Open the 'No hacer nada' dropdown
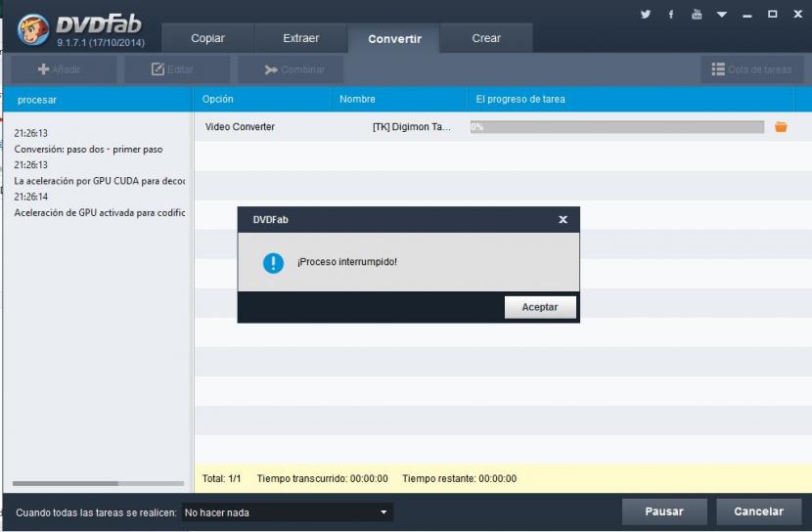Viewport: 812px width, 532px height. click(x=287, y=512)
